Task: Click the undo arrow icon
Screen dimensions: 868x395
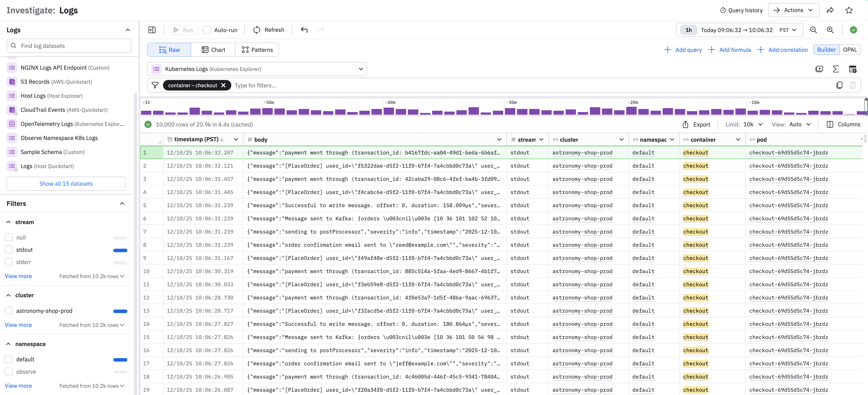Action: pyautogui.click(x=304, y=30)
